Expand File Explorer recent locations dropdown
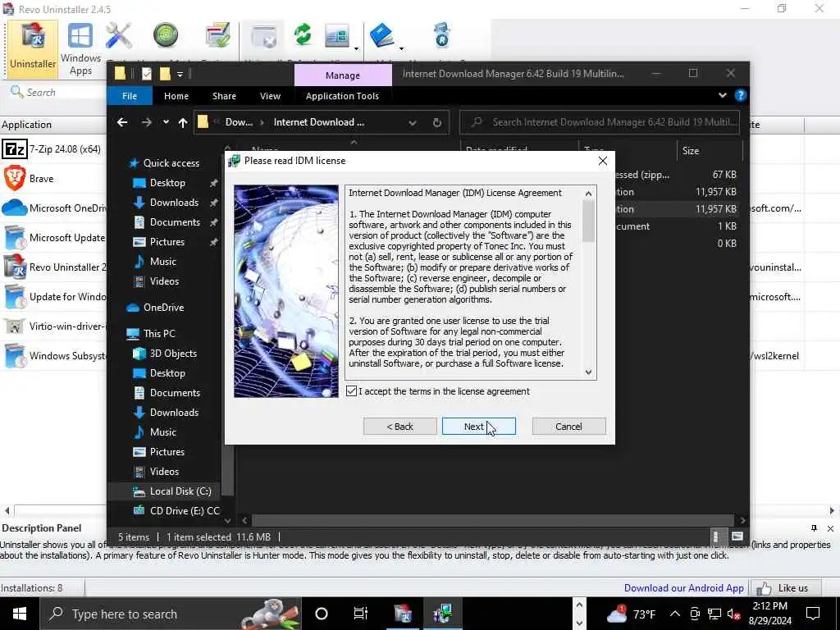The width and height of the screenshot is (840, 630). point(166,122)
